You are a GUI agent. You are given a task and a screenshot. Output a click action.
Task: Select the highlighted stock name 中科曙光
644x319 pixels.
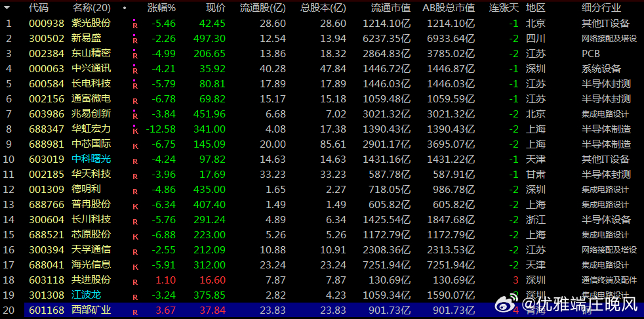tap(91, 159)
